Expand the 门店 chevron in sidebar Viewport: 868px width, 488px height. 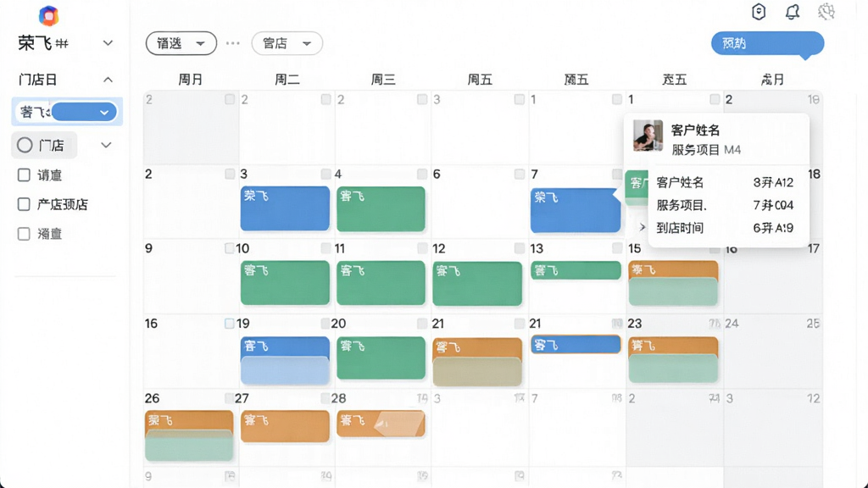pyautogui.click(x=106, y=145)
